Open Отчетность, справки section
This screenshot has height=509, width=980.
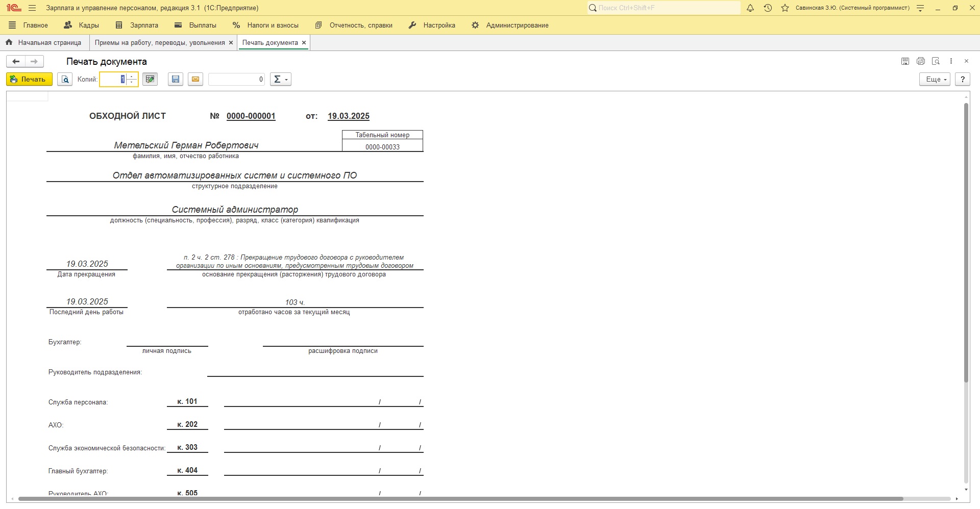354,25
